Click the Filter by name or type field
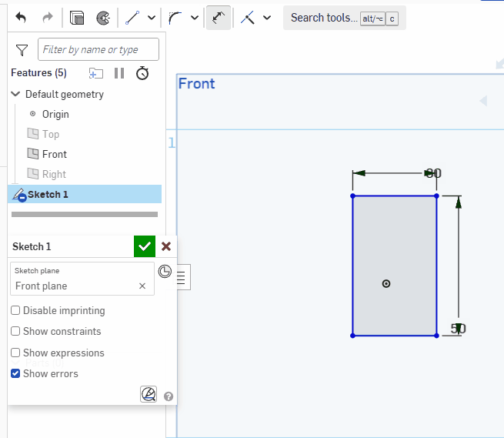This screenshot has width=504, height=438. point(98,50)
